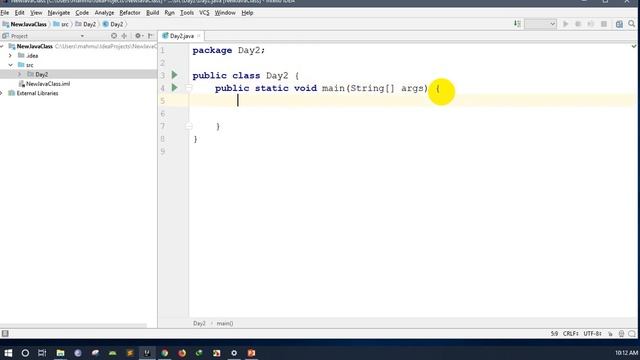This screenshot has height=360, width=640.
Task: Click the inspector hector icon in status bar
Action: click(621, 333)
